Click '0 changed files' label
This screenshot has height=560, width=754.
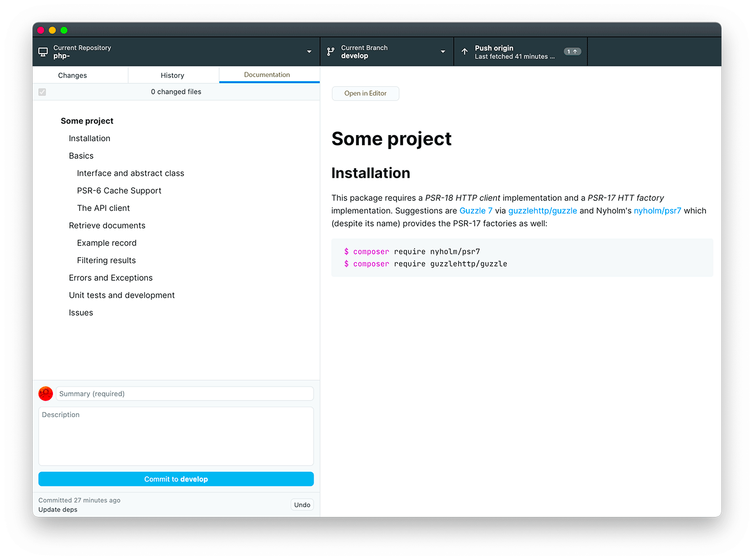coord(176,92)
